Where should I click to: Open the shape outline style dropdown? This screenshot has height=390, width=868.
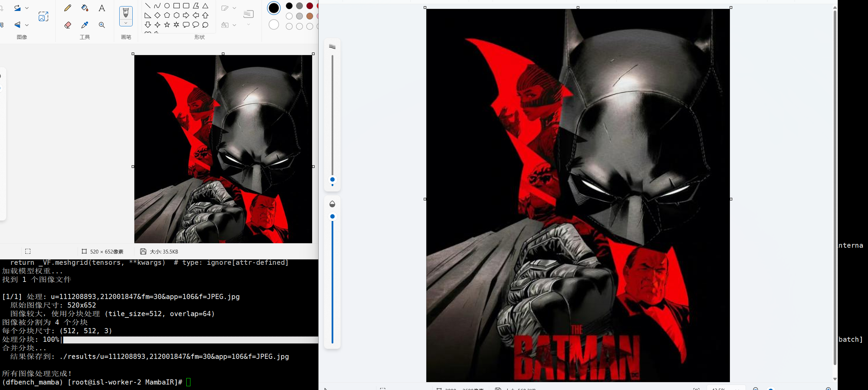(234, 8)
